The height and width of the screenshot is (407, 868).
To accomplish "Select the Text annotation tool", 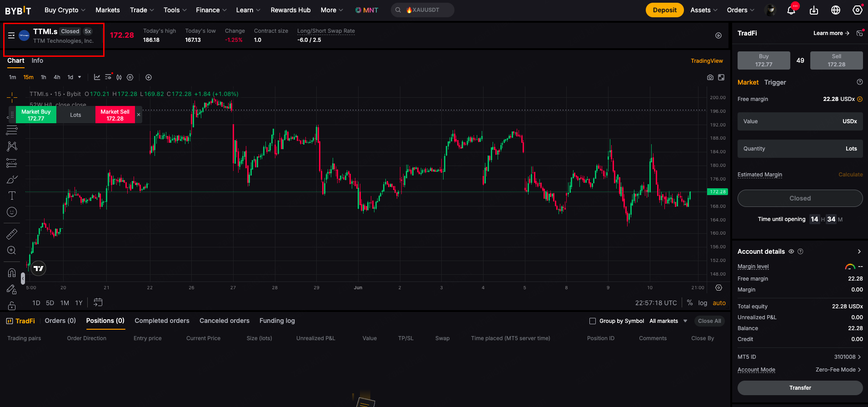I will (12, 196).
